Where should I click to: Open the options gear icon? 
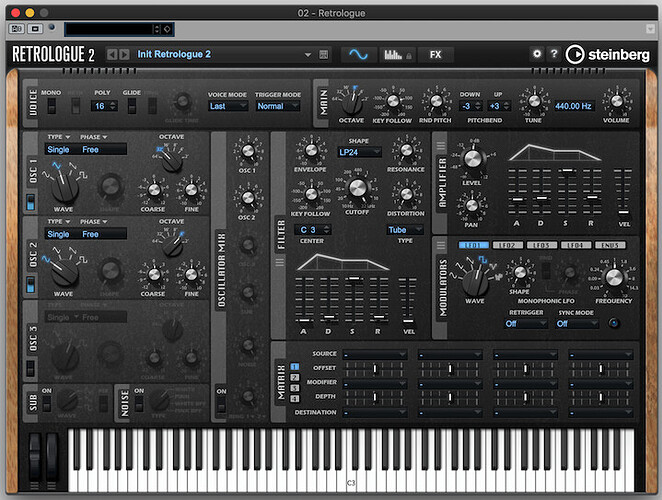pos(537,54)
